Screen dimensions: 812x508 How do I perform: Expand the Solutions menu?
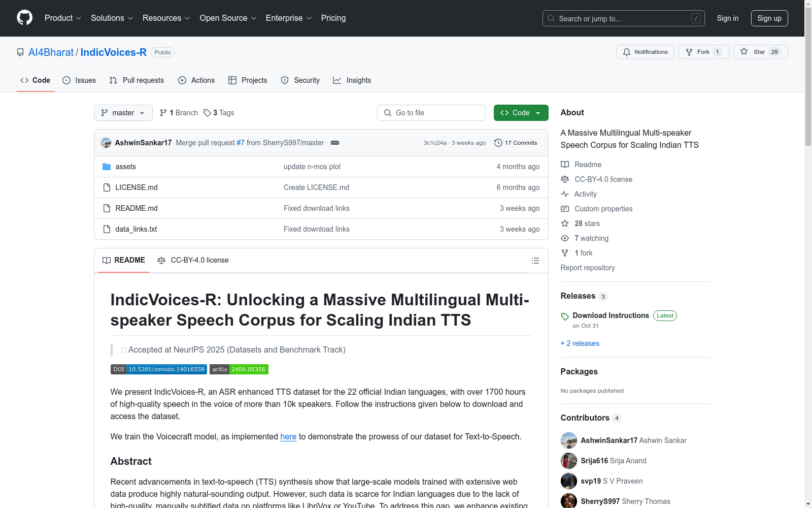click(x=112, y=18)
